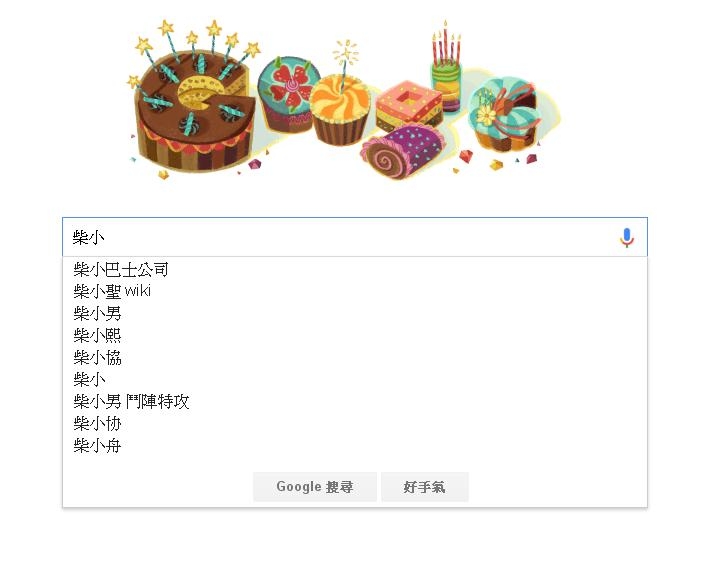Click the strawberry flower cupcake in doodle
Screen dimensions: 726x564
point(288,94)
